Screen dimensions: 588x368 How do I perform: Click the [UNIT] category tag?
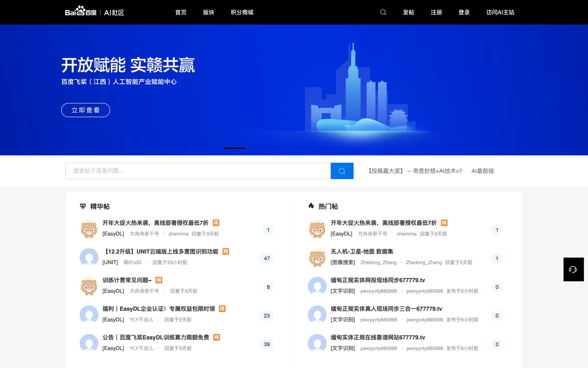tap(110, 263)
